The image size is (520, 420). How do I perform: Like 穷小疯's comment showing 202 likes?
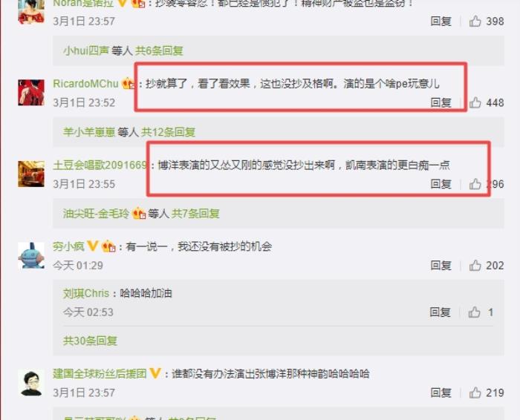click(475, 266)
